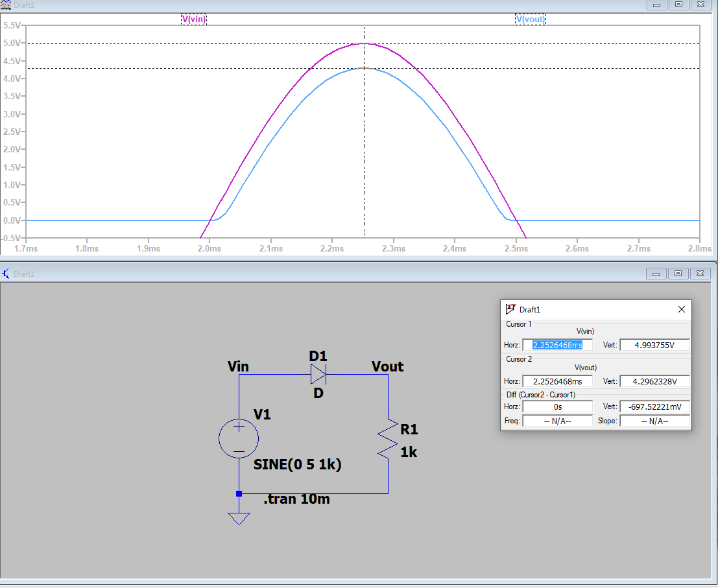Click the Cursor 2 Vert value field
Screen dimensions: 718x588
(654, 381)
